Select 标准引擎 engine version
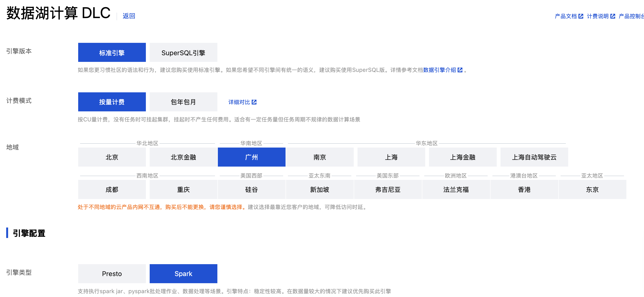Image resolution: width=644 pixels, height=297 pixels. (112, 52)
